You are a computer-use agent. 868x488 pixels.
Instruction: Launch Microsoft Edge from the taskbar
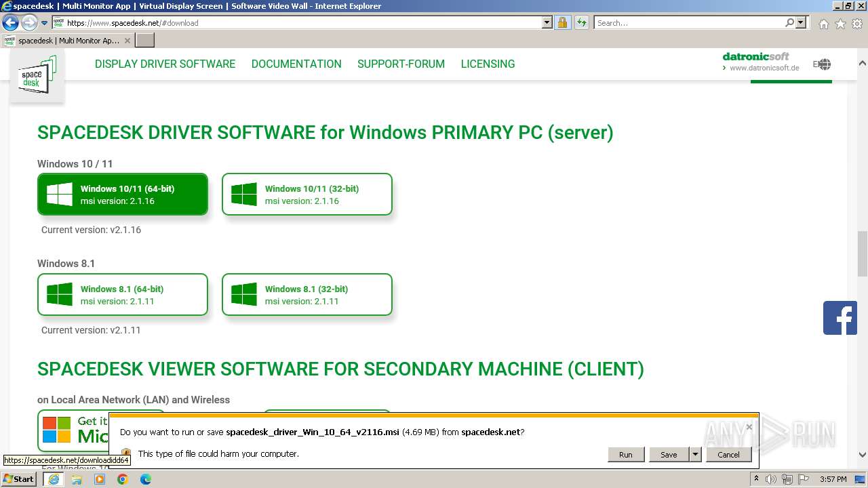pos(146,479)
